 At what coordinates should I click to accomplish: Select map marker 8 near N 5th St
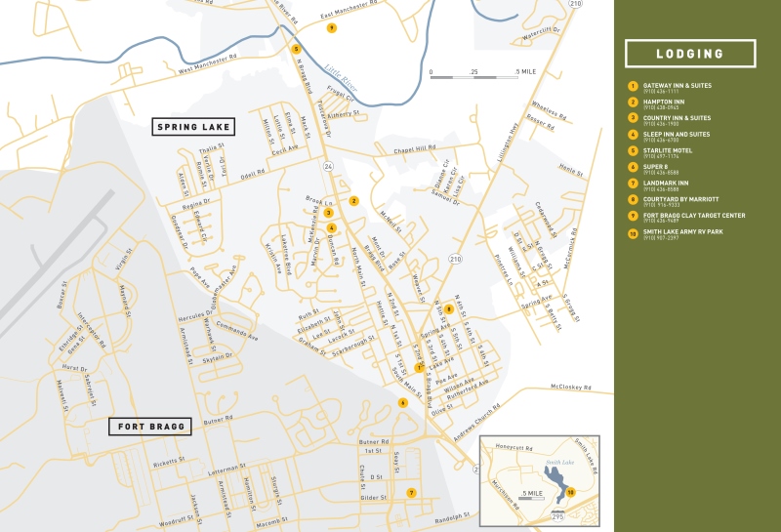tap(449, 308)
